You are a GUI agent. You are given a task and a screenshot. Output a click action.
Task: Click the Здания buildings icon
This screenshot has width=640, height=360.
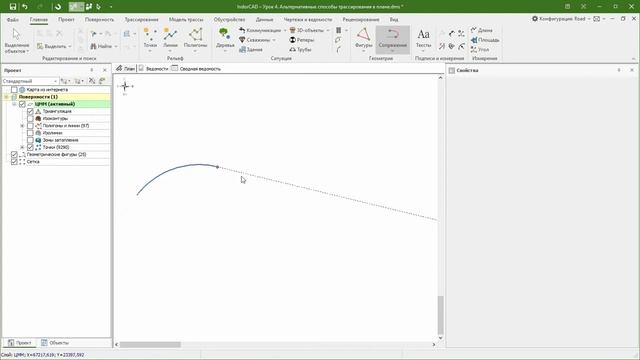(242, 49)
